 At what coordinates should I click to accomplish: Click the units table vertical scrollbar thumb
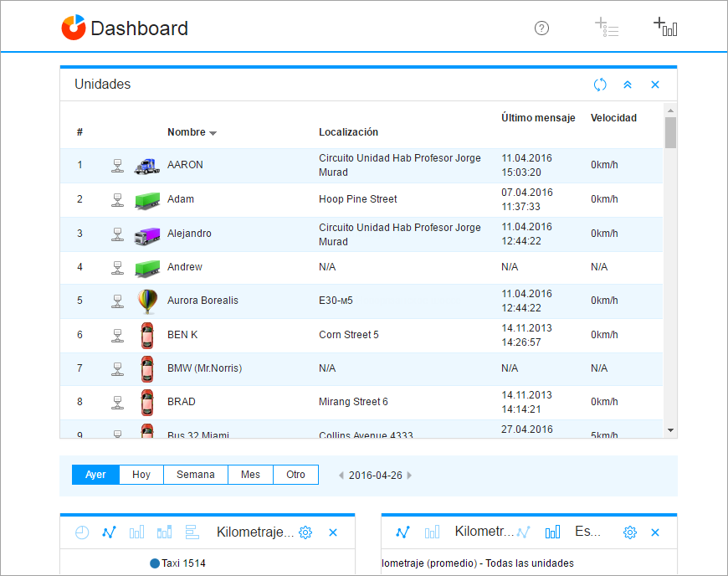click(670, 132)
